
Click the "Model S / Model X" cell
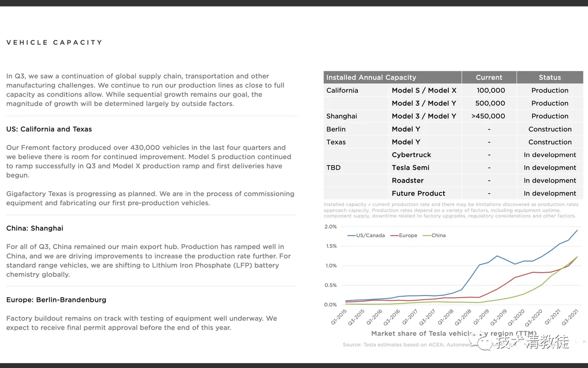[424, 90]
